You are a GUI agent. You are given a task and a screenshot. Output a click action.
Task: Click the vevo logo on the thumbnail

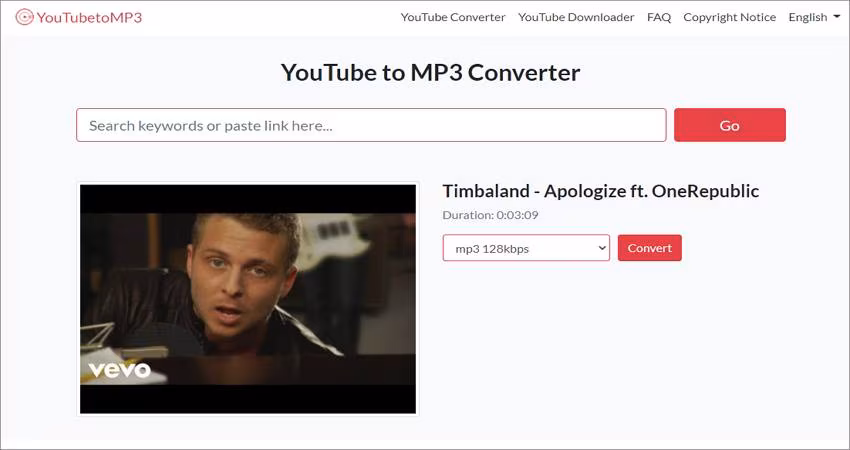(119, 370)
